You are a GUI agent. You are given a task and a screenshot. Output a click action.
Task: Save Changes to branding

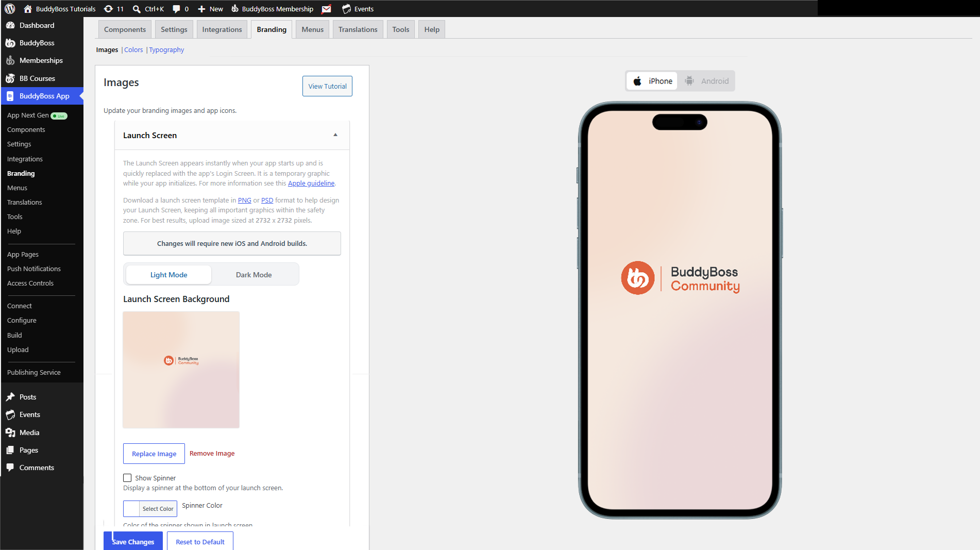click(x=133, y=541)
